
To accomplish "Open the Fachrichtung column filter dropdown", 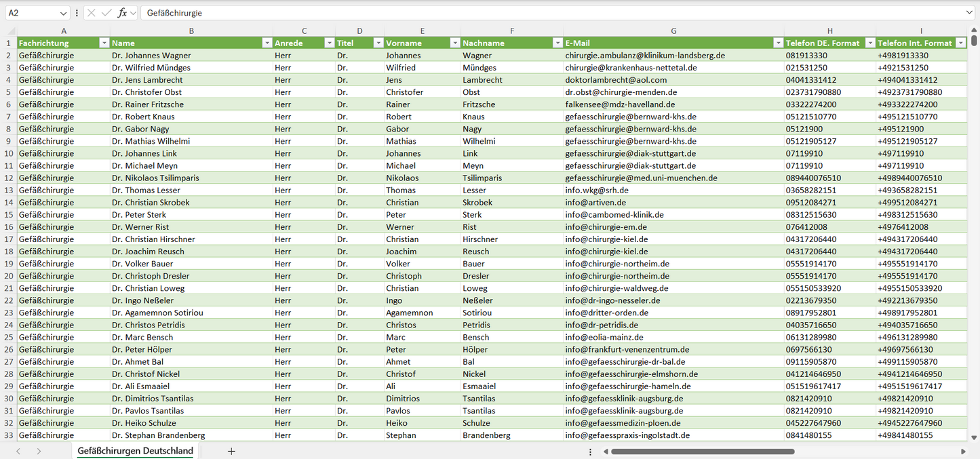I will click(x=104, y=43).
